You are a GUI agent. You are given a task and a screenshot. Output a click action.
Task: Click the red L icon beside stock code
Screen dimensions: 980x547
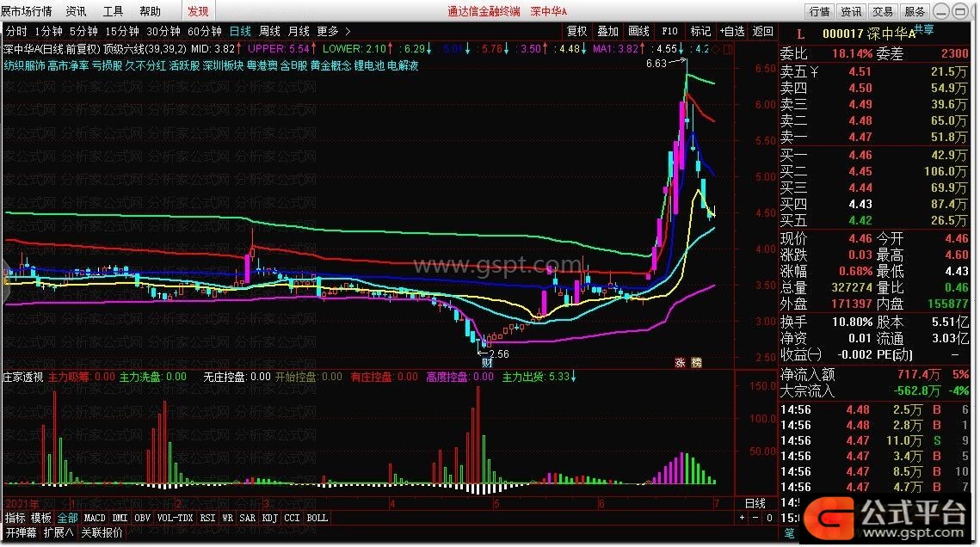pos(800,34)
